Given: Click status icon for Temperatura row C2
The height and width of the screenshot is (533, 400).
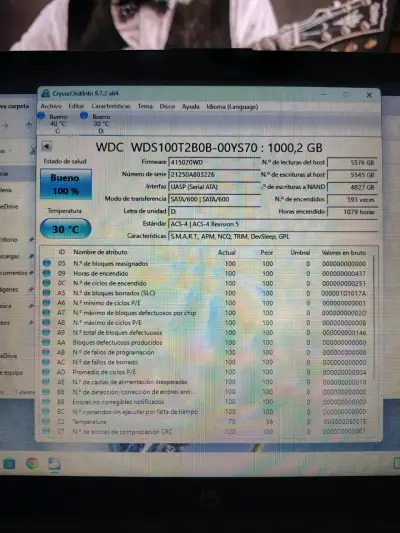Looking at the screenshot, I should click(x=46, y=422).
